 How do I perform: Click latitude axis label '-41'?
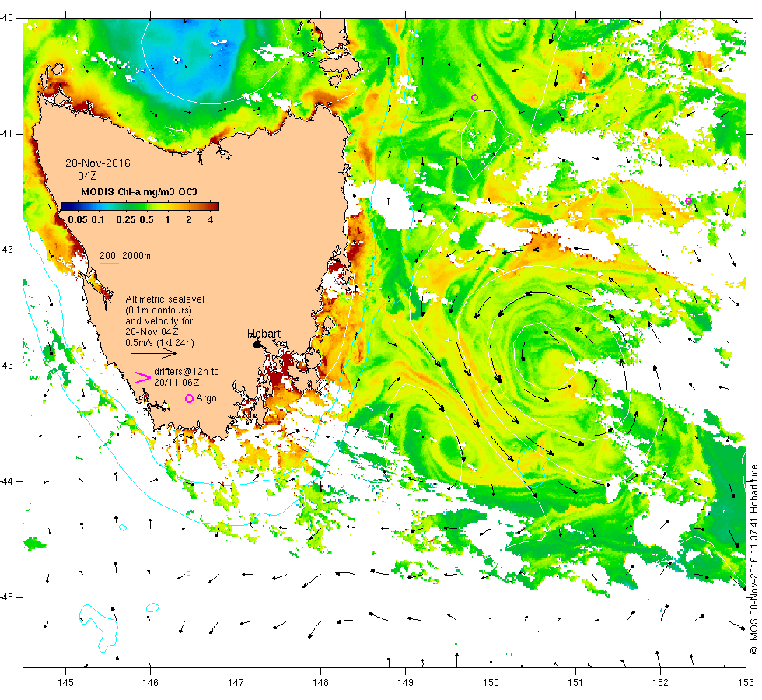7,134
